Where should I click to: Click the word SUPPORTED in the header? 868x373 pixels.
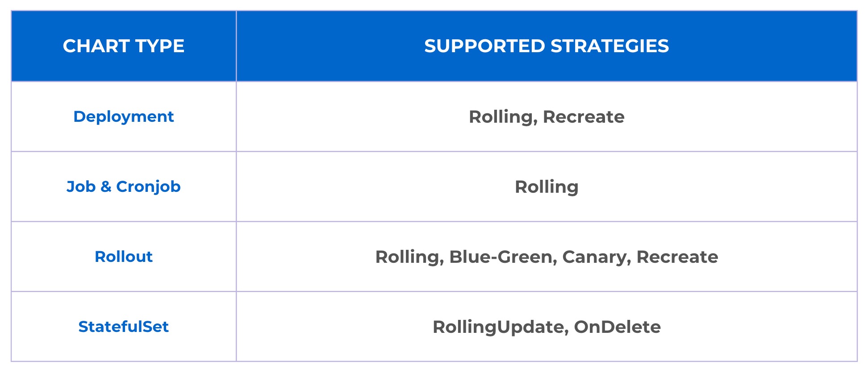click(x=484, y=46)
